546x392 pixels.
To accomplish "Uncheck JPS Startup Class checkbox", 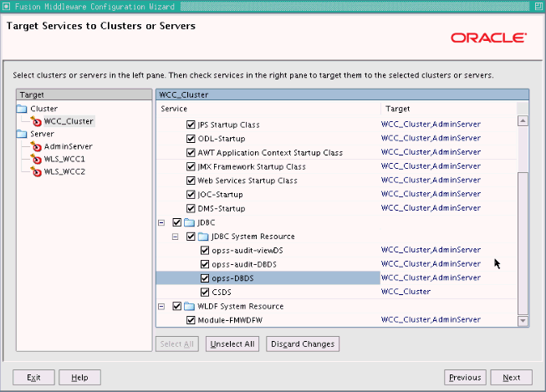I will [191, 125].
